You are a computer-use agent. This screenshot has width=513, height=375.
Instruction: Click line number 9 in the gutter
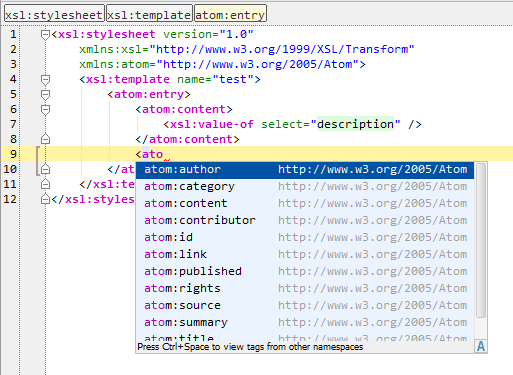pyautogui.click(x=13, y=154)
